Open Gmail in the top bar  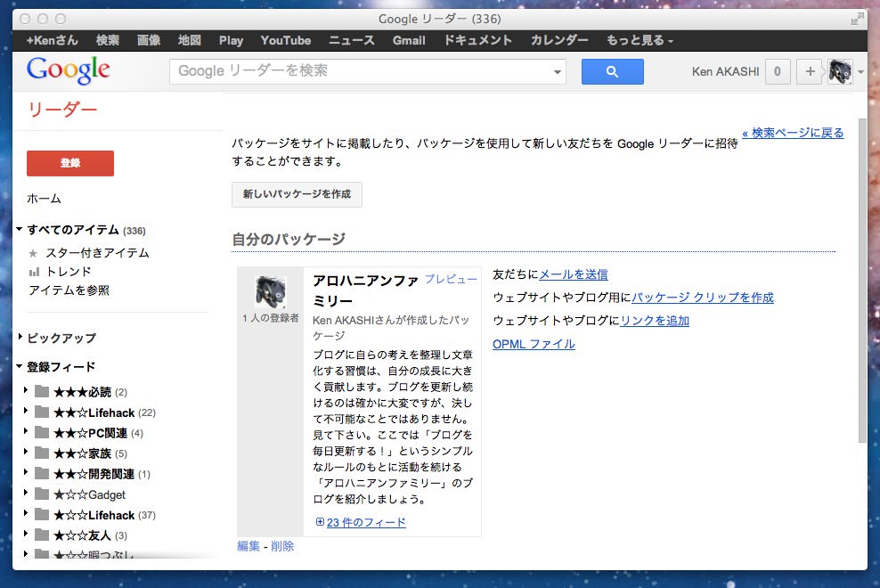pos(409,40)
